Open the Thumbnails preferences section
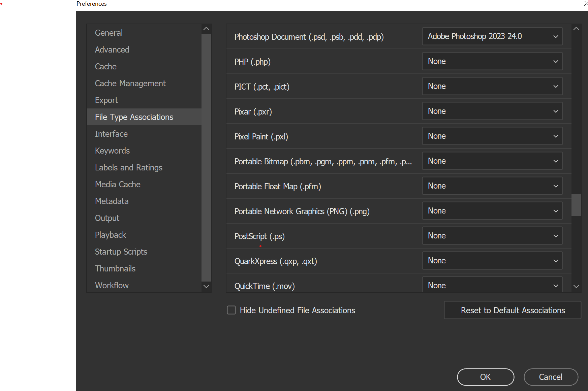Screen dimensions: 588x391 tap(115, 268)
